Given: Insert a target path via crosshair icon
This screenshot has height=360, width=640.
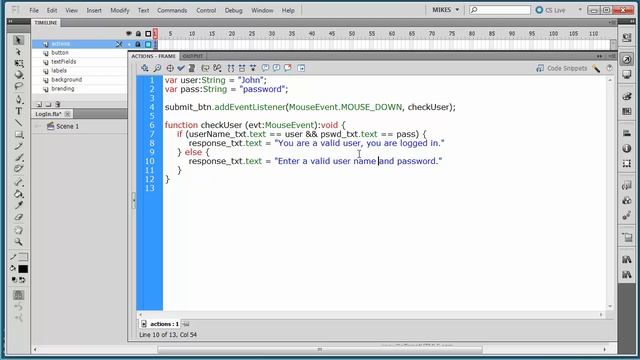Looking at the screenshot, I should click(170, 68).
